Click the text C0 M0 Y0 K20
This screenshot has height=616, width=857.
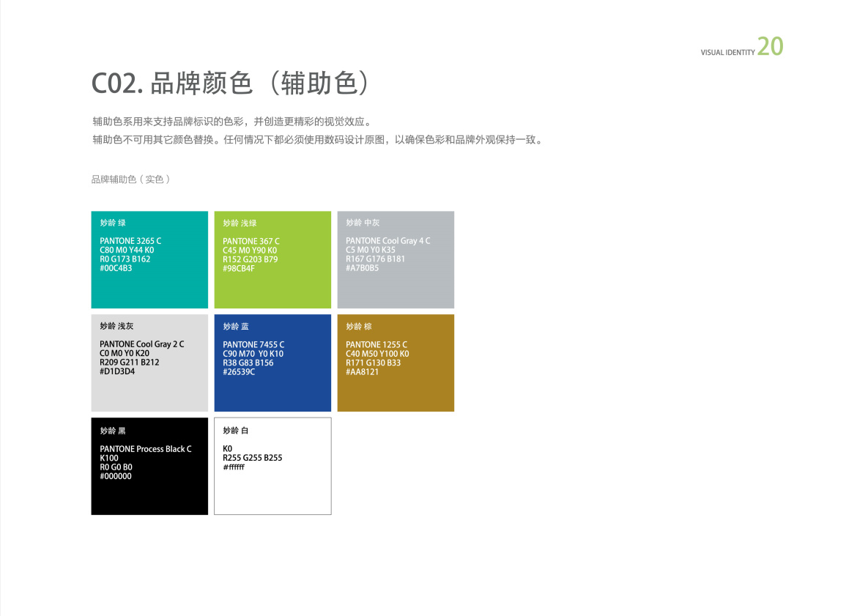coord(125,354)
